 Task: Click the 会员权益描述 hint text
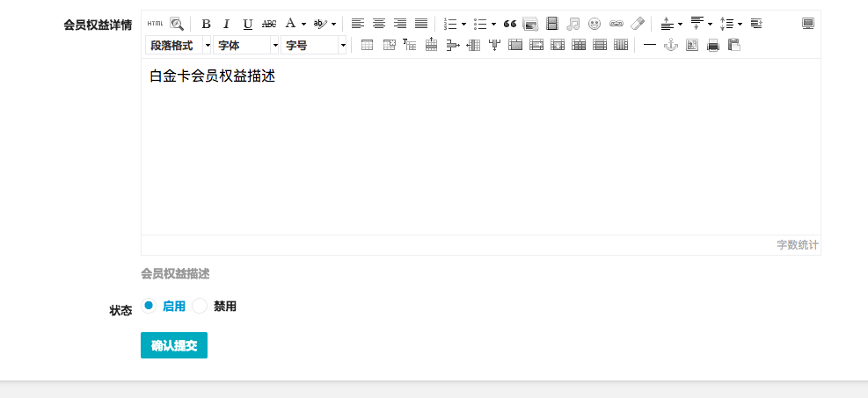[175, 273]
